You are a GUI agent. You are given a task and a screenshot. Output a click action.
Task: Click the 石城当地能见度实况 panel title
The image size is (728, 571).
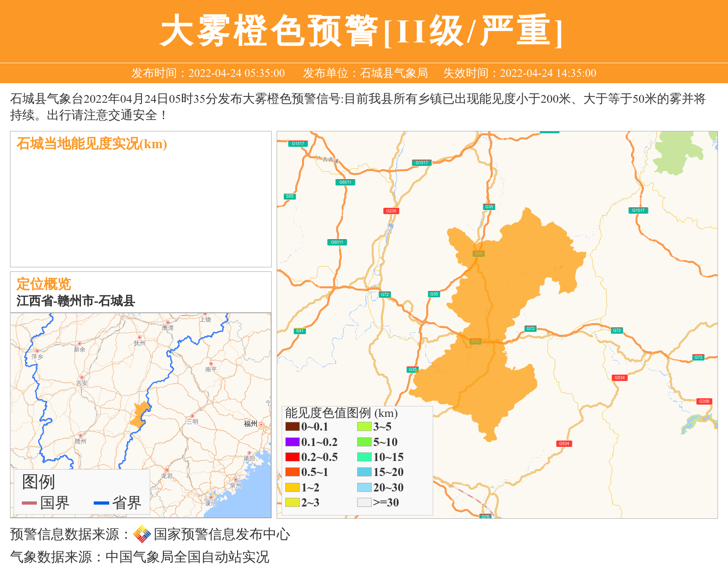[x=91, y=144]
